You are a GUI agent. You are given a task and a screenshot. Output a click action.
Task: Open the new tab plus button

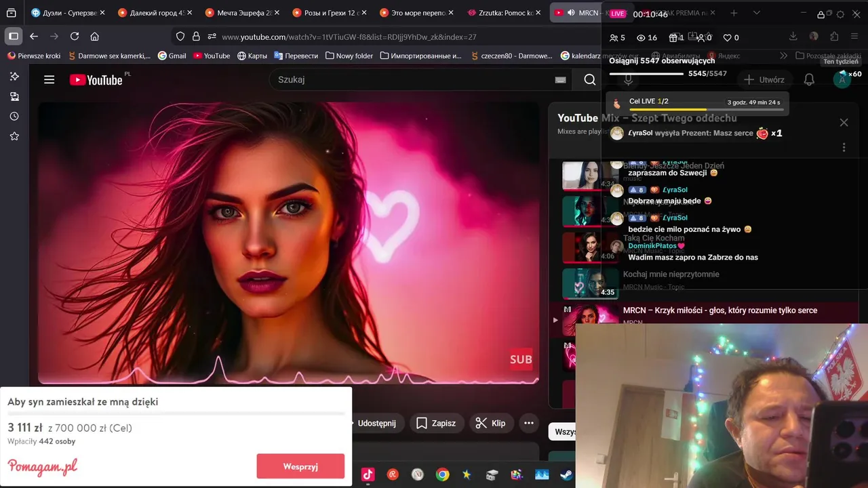tap(734, 13)
